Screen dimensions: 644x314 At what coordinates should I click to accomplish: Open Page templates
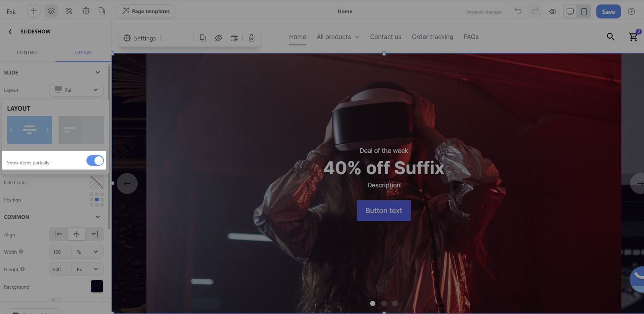(146, 11)
